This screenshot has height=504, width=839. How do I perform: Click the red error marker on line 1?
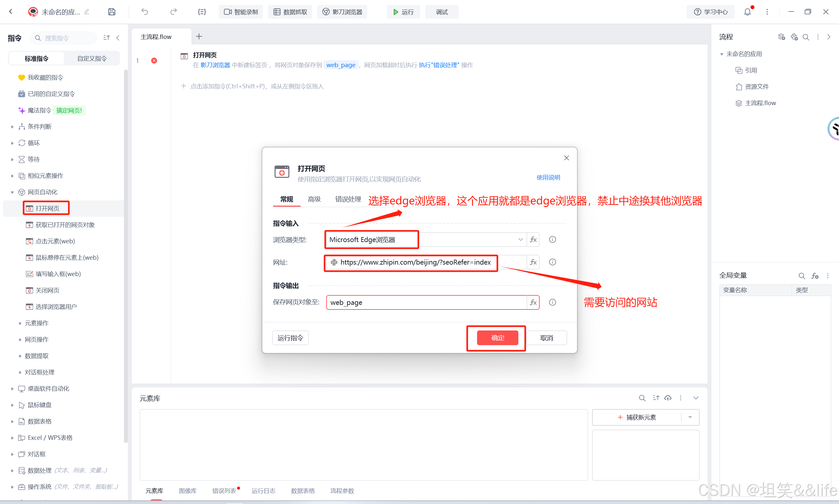[154, 61]
